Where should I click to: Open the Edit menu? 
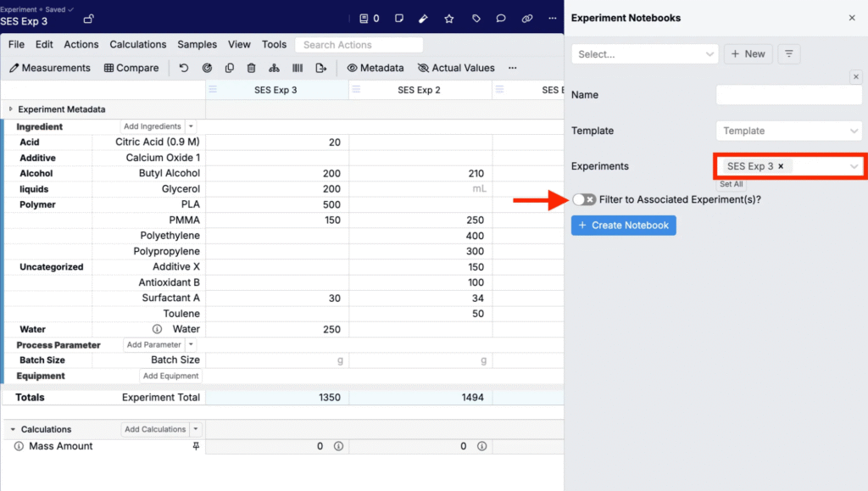point(44,44)
